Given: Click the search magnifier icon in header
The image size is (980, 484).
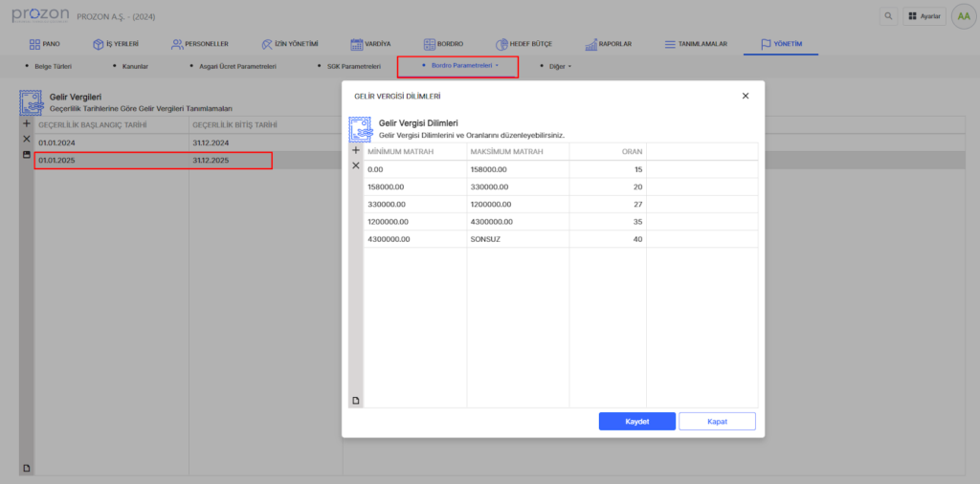Looking at the screenshot, I should [889, 16].
